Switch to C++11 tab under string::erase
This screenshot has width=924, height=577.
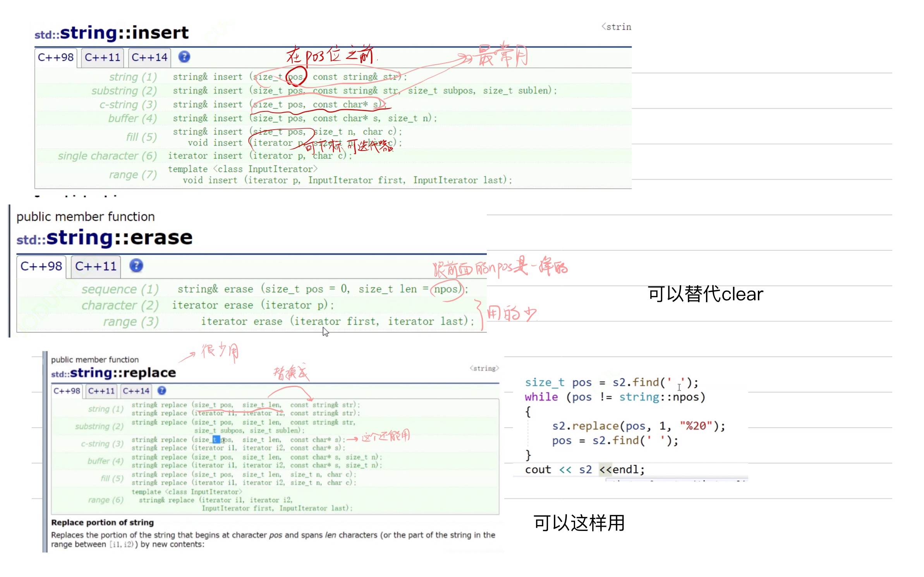click(x=96, y=266)
